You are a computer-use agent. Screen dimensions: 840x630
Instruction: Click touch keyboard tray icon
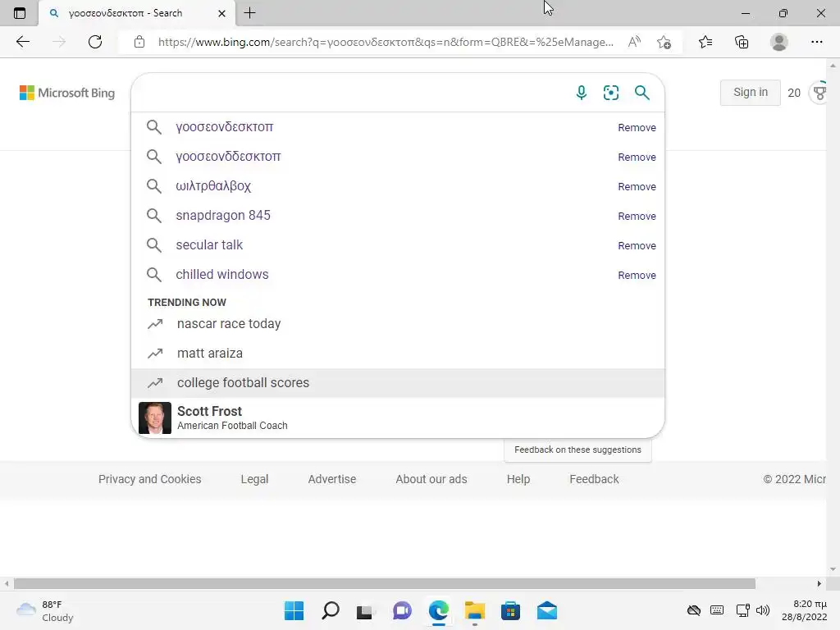717,610
